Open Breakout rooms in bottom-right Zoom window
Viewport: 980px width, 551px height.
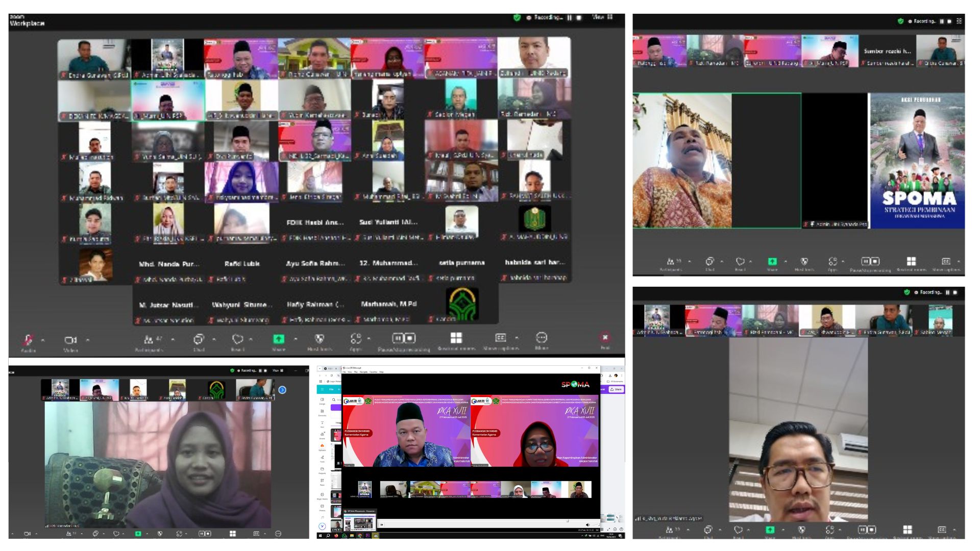[908, 532]
